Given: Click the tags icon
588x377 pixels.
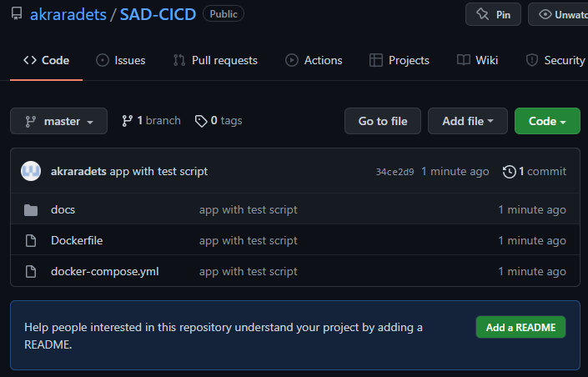Looking at the screenshot, I should (200, 121).
